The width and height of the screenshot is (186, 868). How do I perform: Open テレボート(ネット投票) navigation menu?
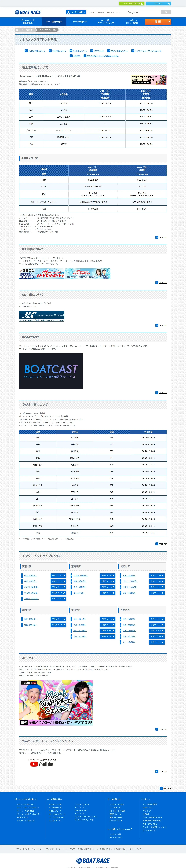point(132,22)
